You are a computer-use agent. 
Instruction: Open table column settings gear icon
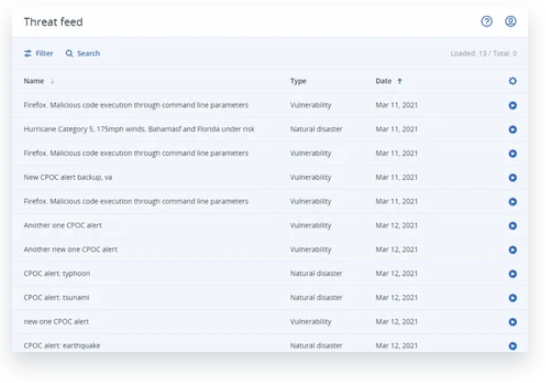pyautogui.click(x=513, y=81)
